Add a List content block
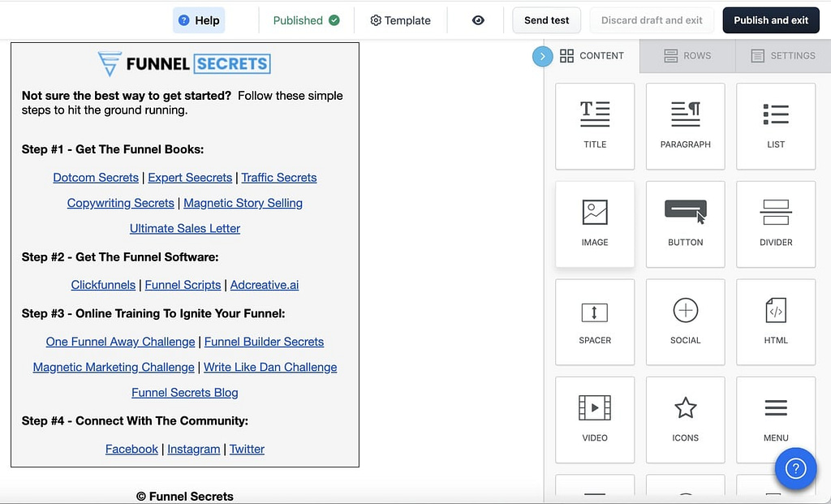Screen dimensions: 831x504 tap(776, 126)
